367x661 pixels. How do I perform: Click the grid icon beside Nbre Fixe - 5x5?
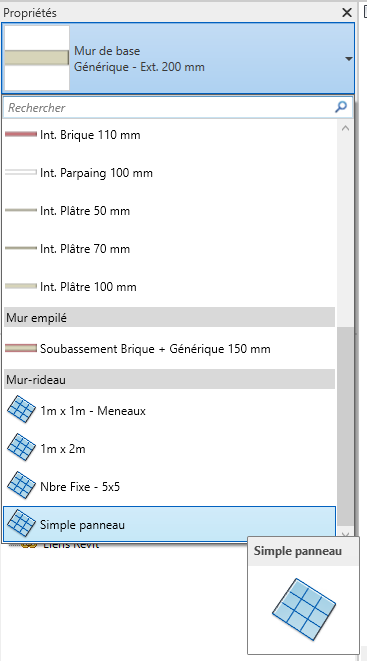(x=21, y=485)
